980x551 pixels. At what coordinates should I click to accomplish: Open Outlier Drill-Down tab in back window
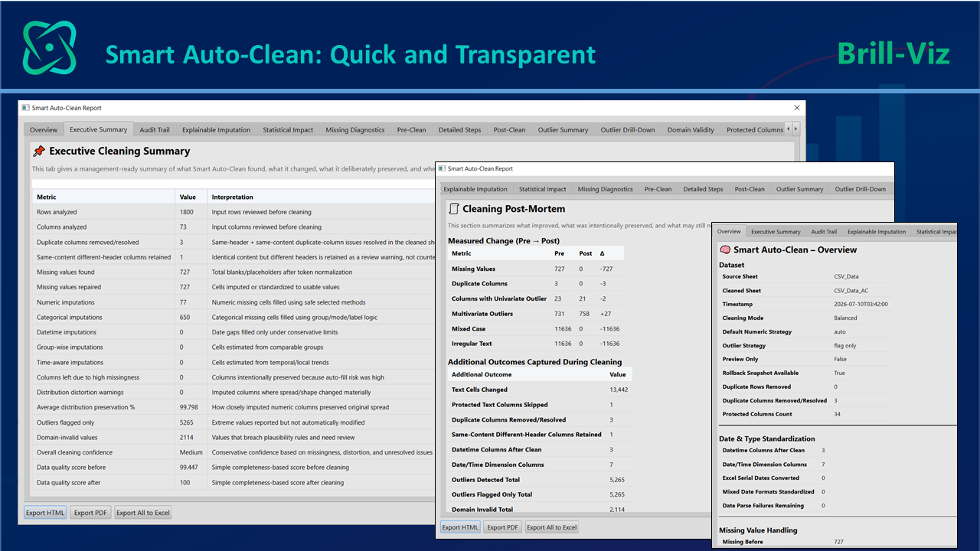(628, 129)
